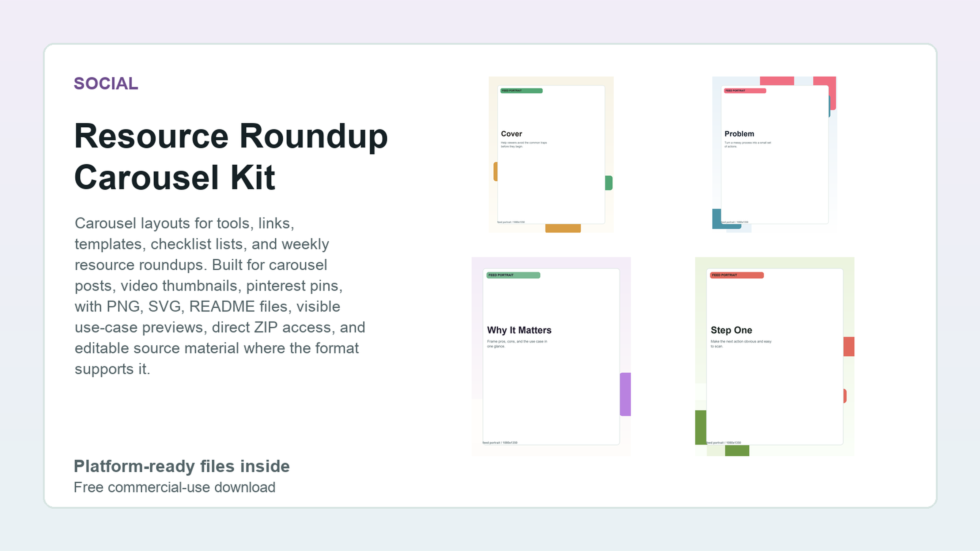Click the Why It Matters slide subtitle text
This screenshot has width=980, height=551.
pyautogui.click(x=517, y=344)
